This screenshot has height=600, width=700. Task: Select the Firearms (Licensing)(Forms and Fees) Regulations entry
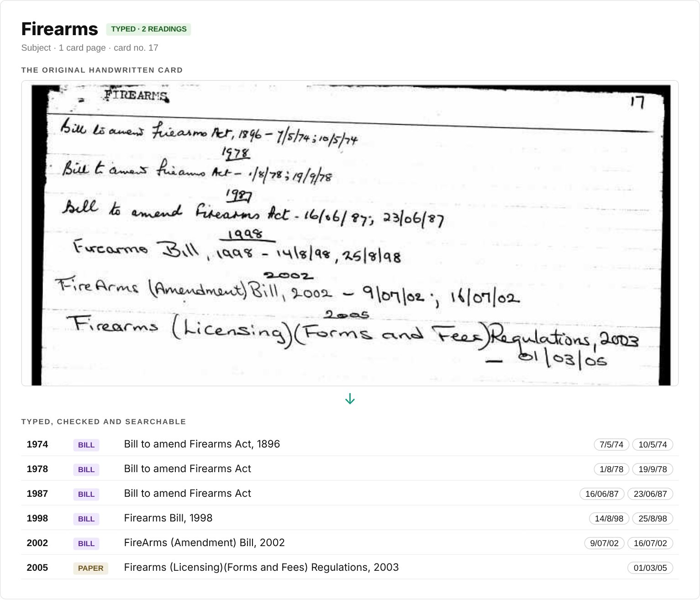pos(261,568)
